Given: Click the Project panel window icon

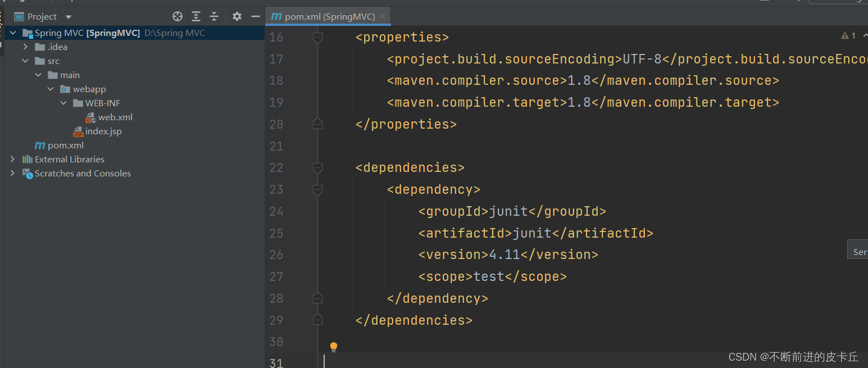Looking at the screenshot, I should pyautogui.click(x=19, y=17).
